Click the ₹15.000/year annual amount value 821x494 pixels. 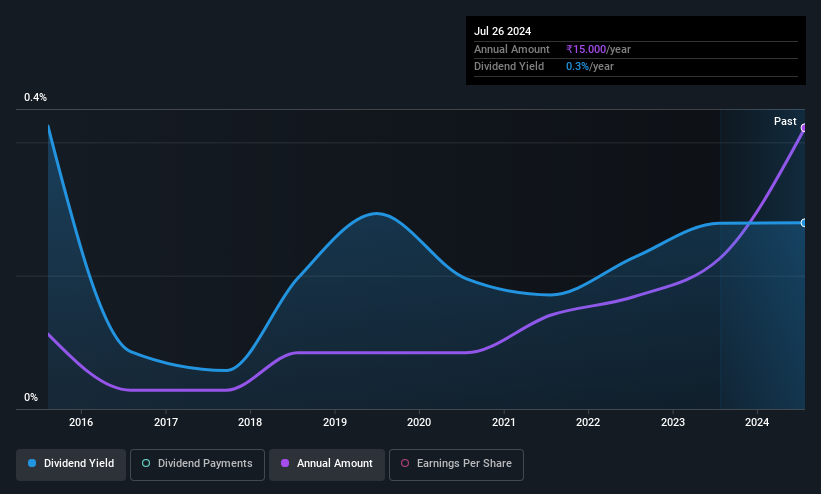[x=598, y=49]
